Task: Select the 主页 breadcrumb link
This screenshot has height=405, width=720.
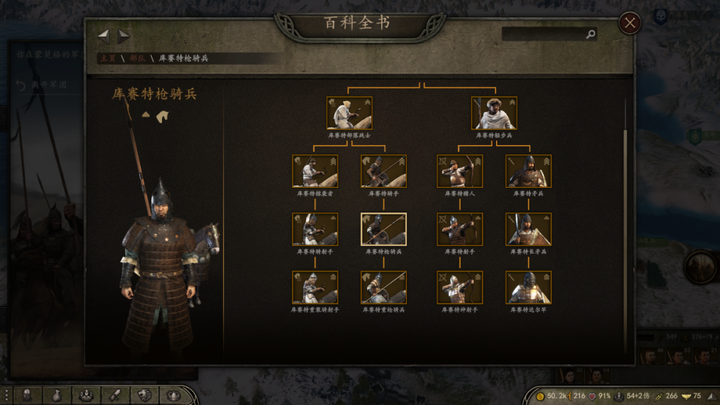Action: coord(108,58)
